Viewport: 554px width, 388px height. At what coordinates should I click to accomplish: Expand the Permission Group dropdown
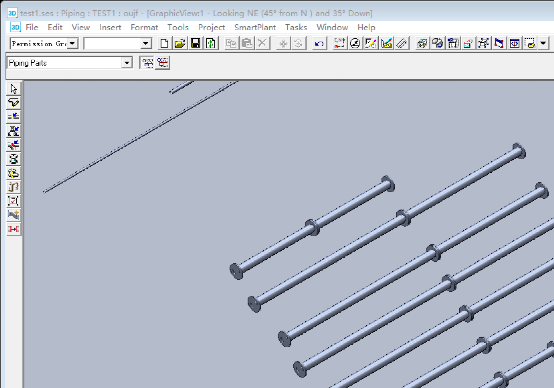coord(72,43)
